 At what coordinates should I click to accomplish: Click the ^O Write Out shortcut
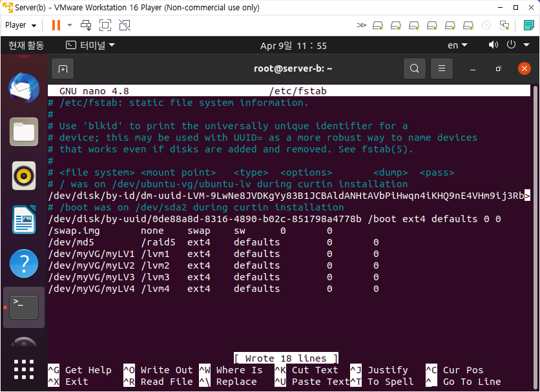(158, 370)
